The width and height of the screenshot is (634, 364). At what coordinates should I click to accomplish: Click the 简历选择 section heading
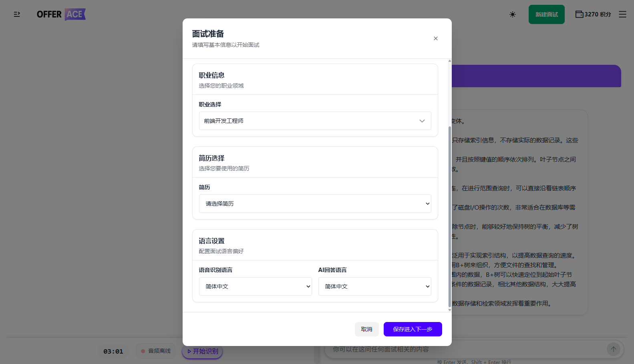click(211, 158)
